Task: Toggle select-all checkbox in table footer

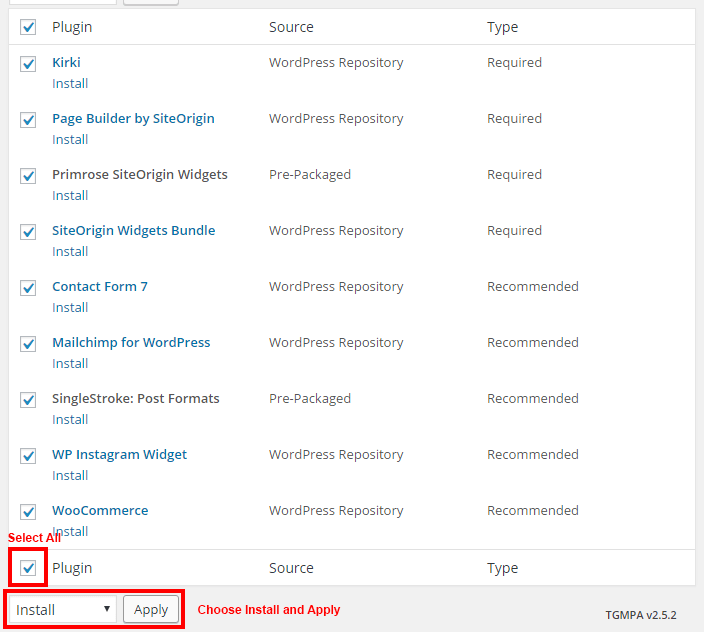Action: point(28,568)
